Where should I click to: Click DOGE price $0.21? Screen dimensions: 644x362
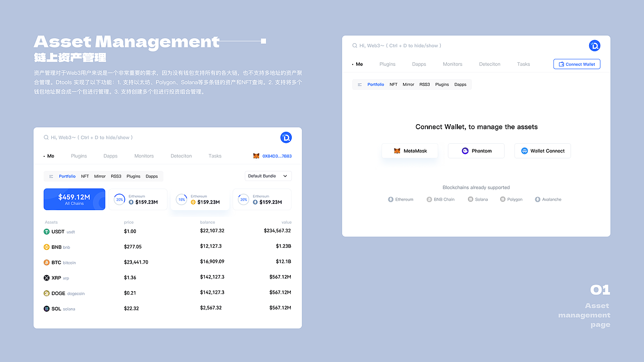[130, 293]
